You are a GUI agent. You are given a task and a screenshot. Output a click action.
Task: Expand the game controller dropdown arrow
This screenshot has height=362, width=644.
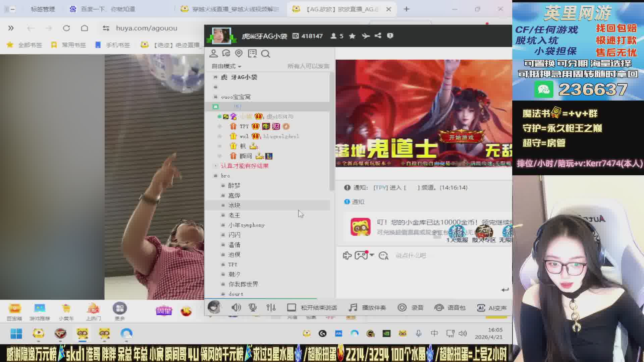click(x=372, y=255)
